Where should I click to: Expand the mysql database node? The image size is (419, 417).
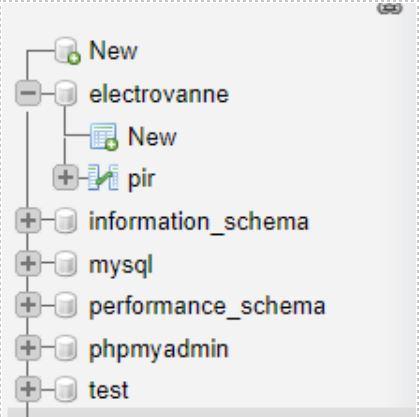click(28, 264)
